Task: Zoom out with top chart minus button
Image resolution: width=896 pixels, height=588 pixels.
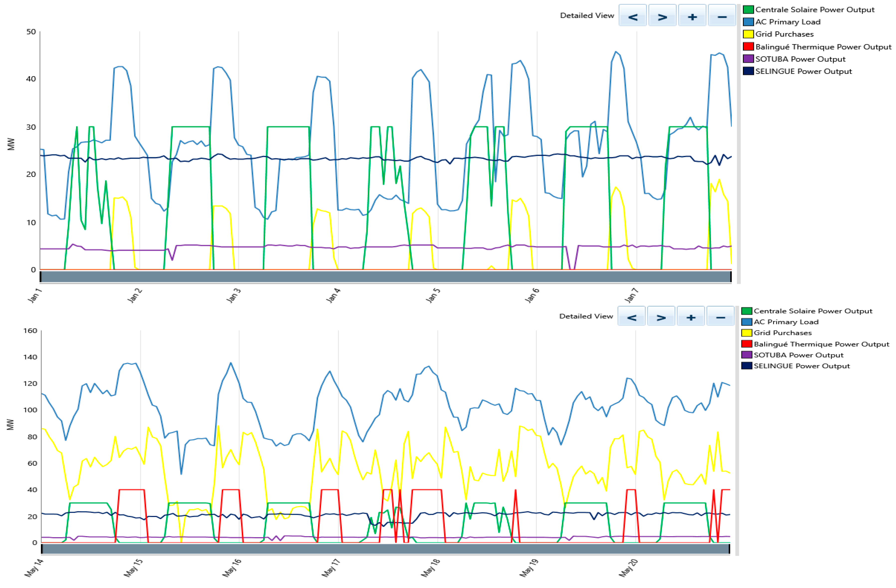Action: (x=722, y=16)
